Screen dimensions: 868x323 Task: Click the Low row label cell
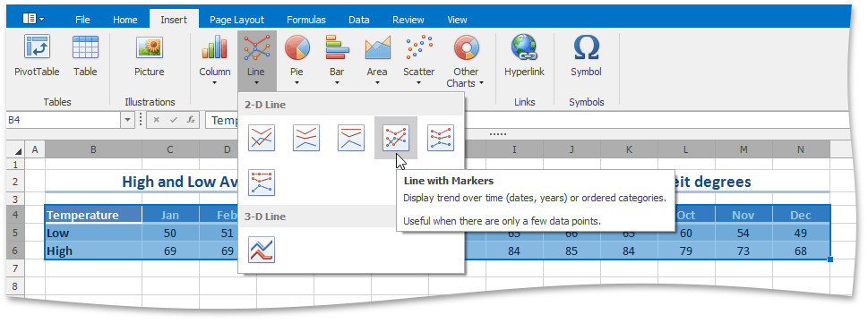point(93,233)
